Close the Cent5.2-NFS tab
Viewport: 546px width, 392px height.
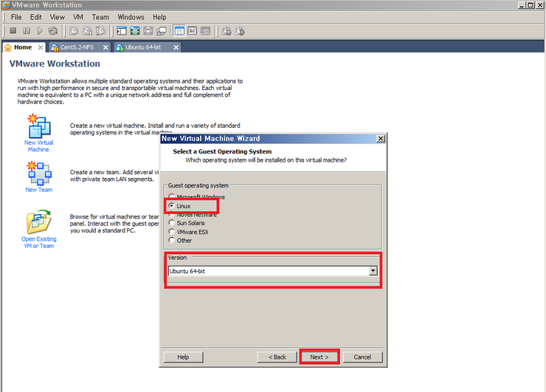[x=106, y=47]
